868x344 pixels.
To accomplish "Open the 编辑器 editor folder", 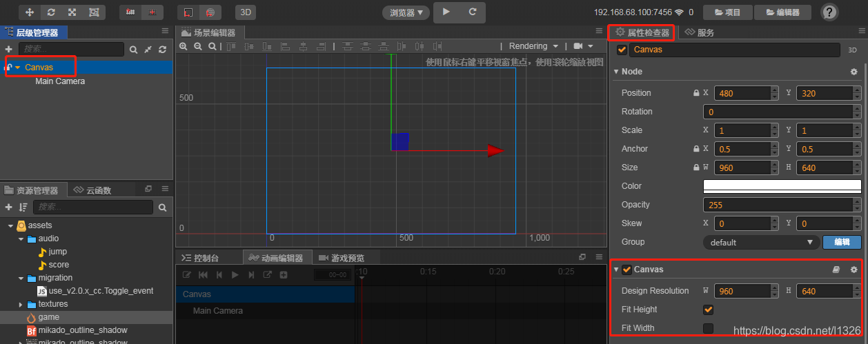I will click(x=782, y=12).
